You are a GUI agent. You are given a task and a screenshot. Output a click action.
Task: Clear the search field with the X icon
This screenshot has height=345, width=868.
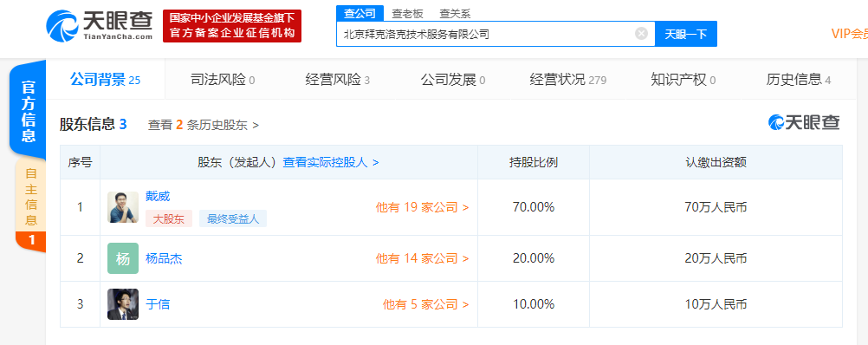tap(641, 34)
